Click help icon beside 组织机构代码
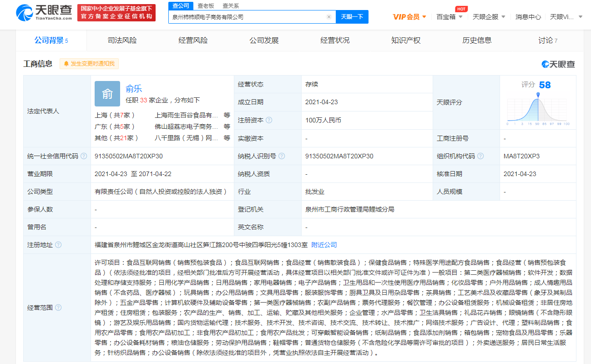This screenshot has width=591, height=364. coord(480,156)
